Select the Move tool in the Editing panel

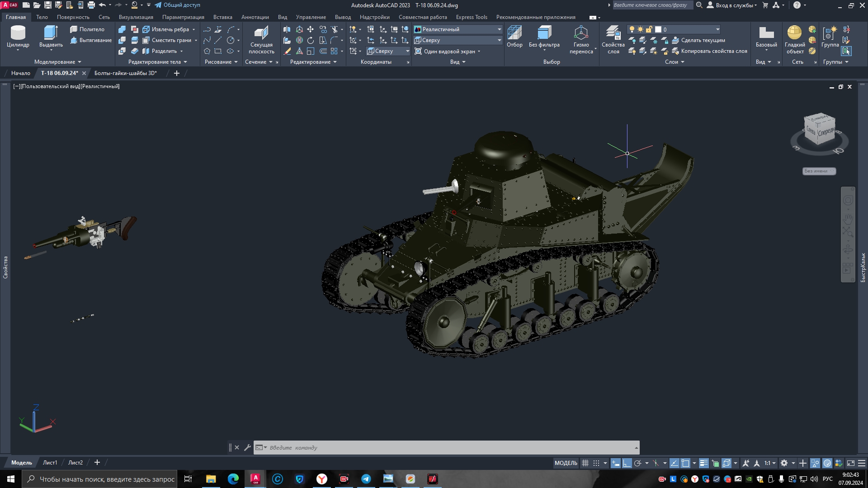click(311, 29)
